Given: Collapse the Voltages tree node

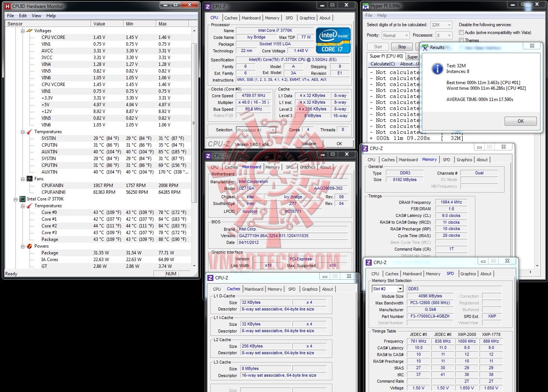Looking at the screenshot, I should click(x=22, y=31).
